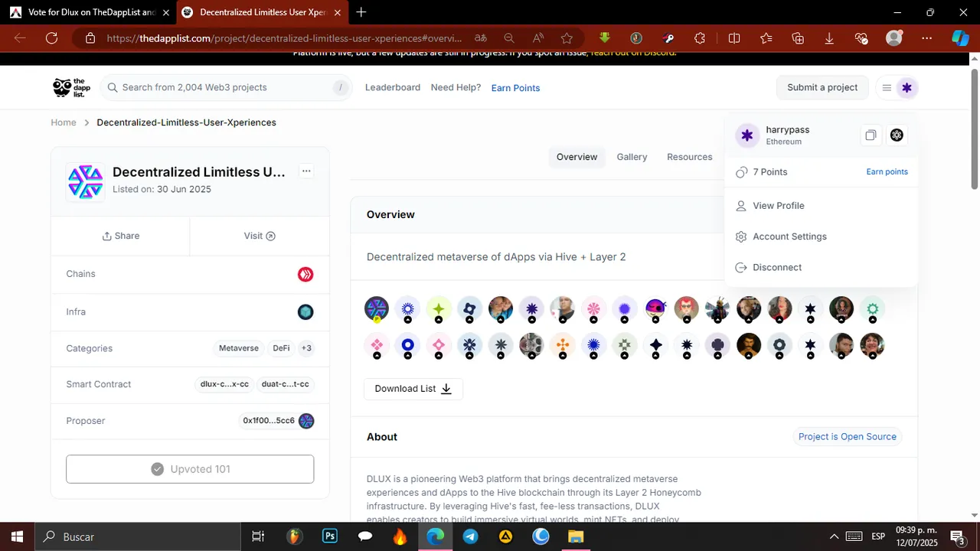Copy the harrypass wallet address icon
This screenshot has height=551, width=980.
871,135
